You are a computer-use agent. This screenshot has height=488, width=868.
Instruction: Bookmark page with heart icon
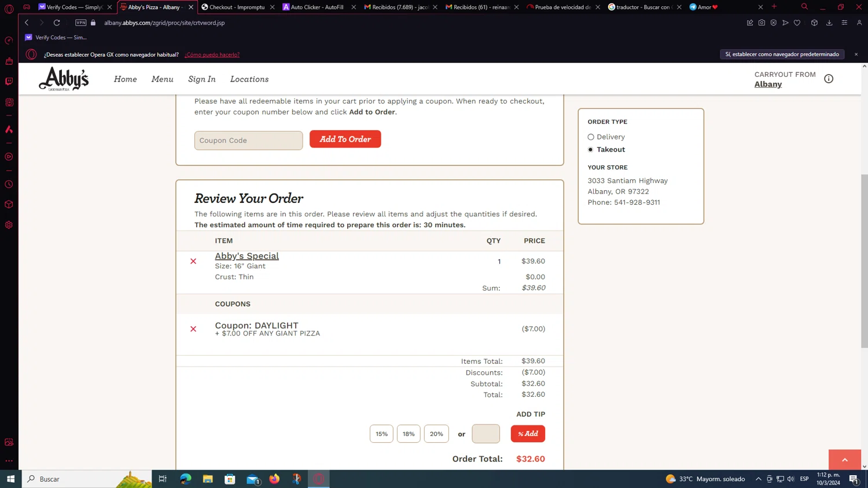tap(797, 23)
